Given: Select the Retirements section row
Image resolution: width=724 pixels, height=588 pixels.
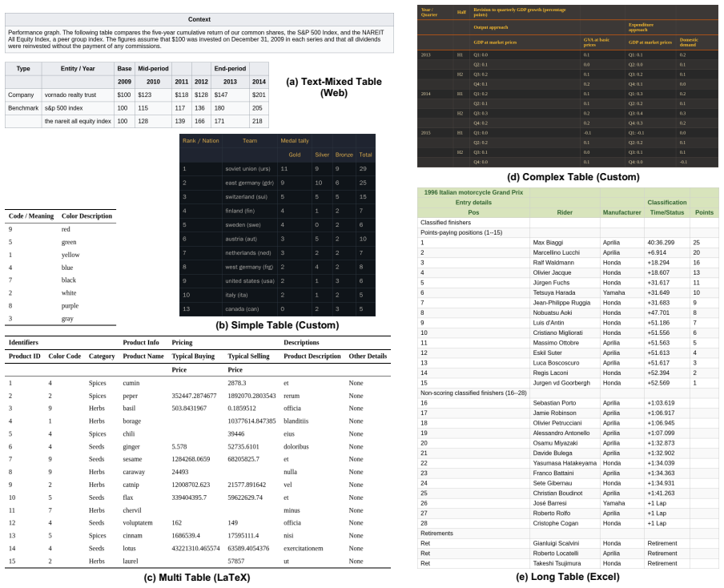Looking at the screenshot, I should (568, 534).
